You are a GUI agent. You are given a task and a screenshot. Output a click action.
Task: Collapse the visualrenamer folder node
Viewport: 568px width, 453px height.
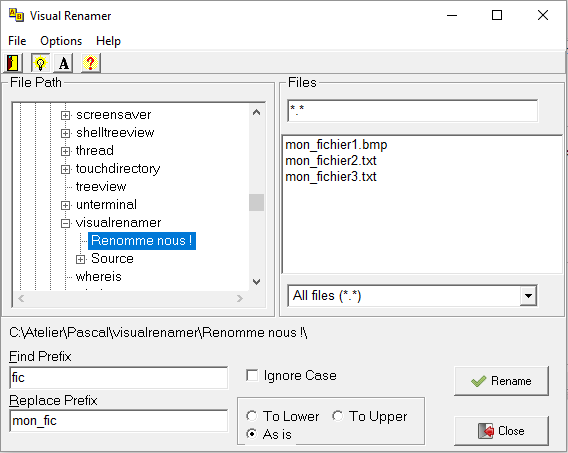click(65, 223)
